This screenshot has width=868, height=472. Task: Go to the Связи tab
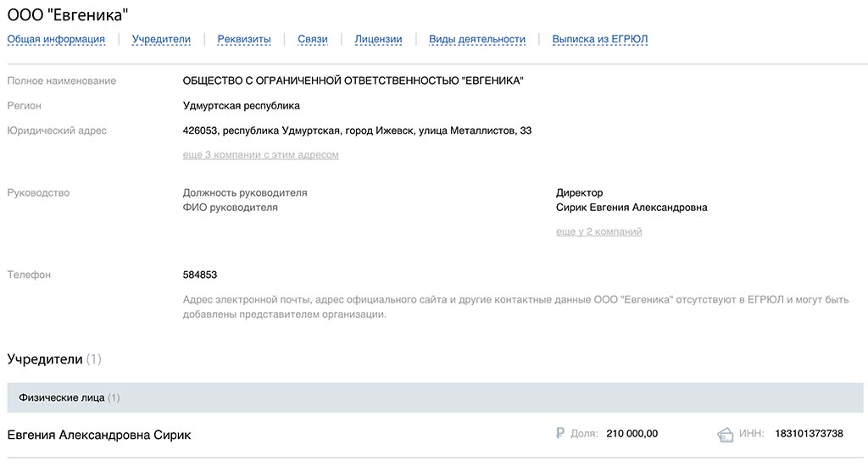pos(313,39)
